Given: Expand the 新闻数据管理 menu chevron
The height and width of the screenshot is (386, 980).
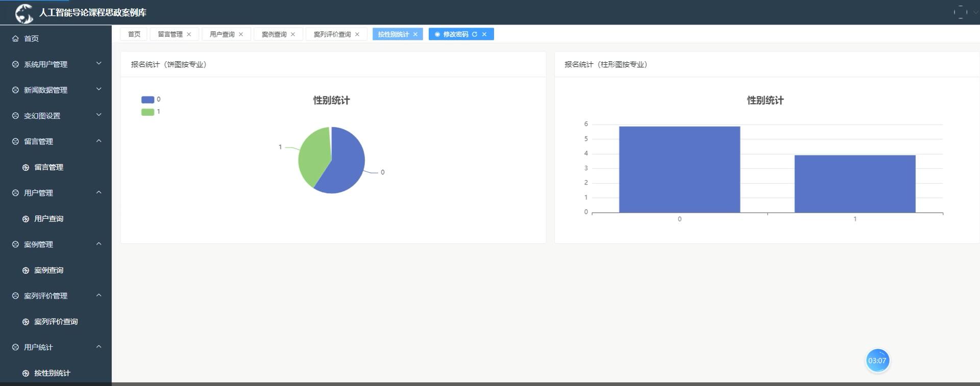Looking at the screenshot, I should click(x=99, y=89).
